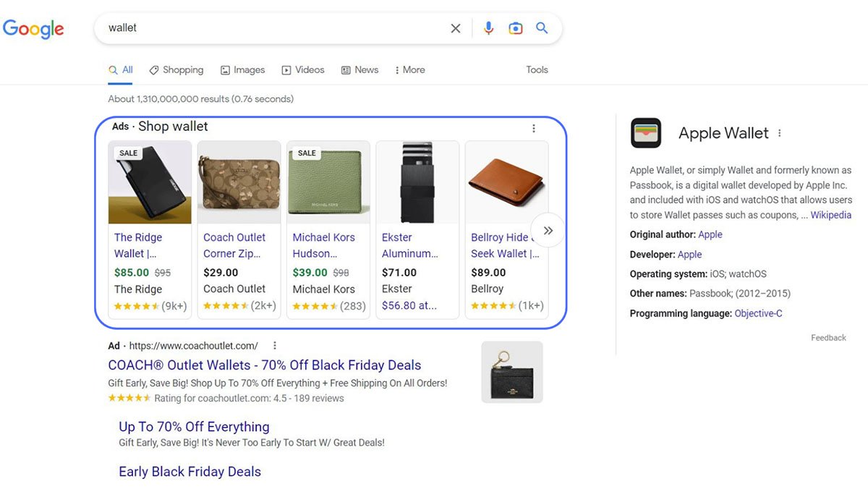Click the Apple Wallet app icon
This screenshot has height=489, width=868.
(x=646, y=133)
